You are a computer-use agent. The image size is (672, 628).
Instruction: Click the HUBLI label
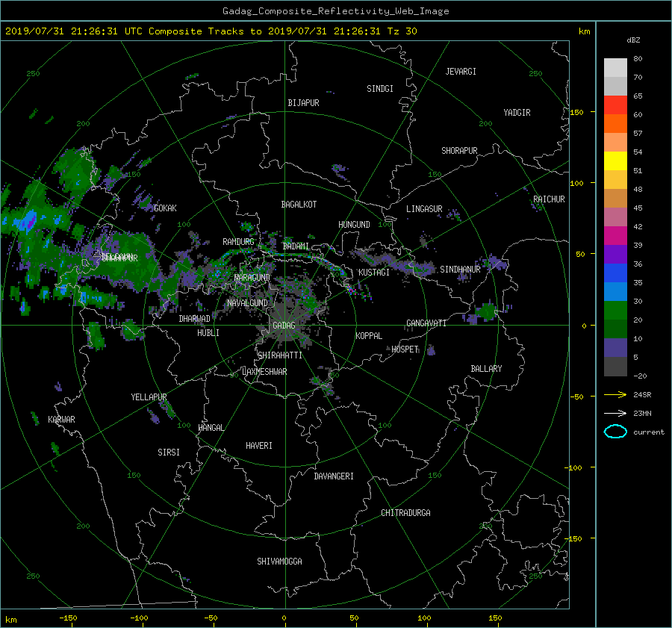coord(208,332)
